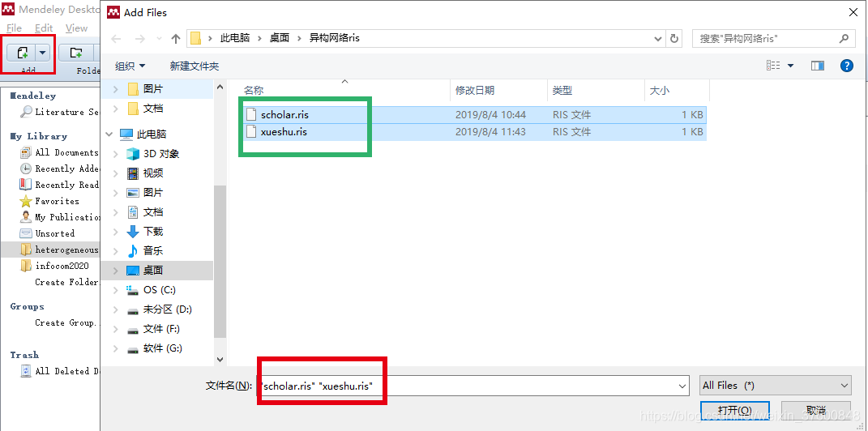868x431 pixels.
Task: Click the refresh button beside address bar
Action: [673, 39]
